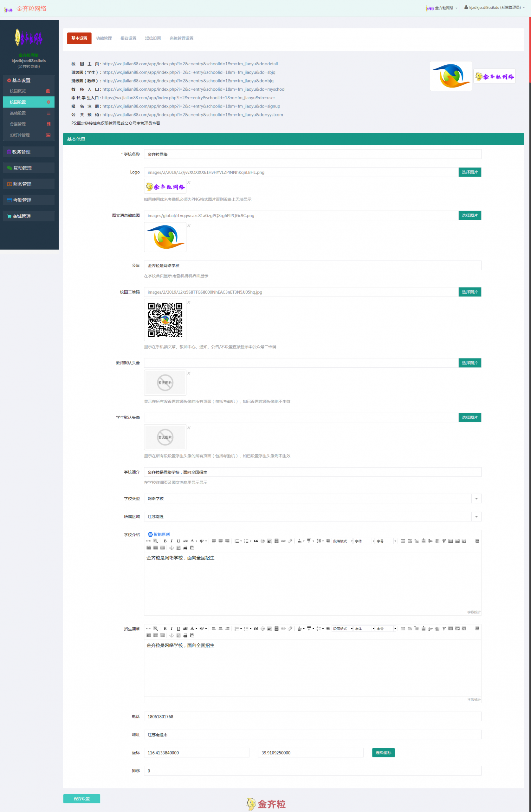Click 选择图片 for 教师默认头像
This screenshot has height=812, width=531.
(469, 363)
